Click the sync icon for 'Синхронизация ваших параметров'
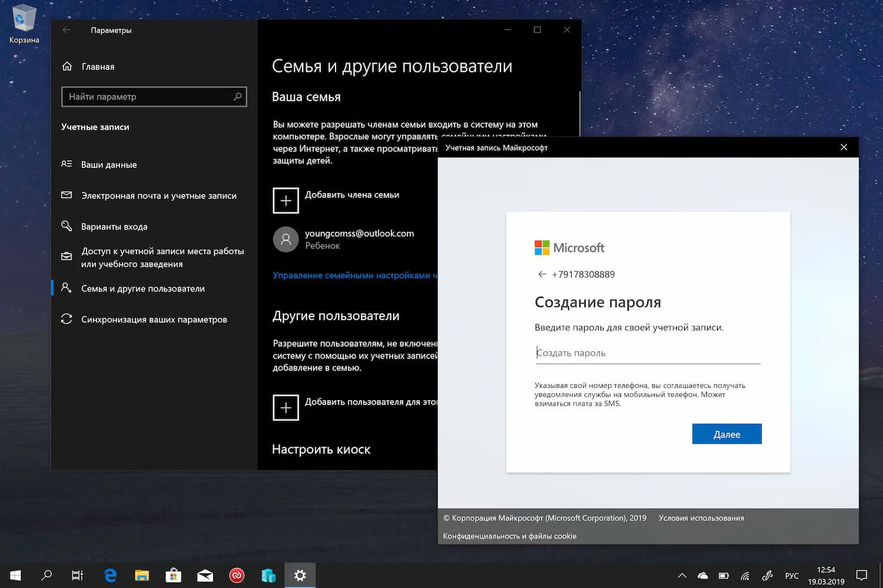This screenshot has width=883, height=588. click(67, 318)
